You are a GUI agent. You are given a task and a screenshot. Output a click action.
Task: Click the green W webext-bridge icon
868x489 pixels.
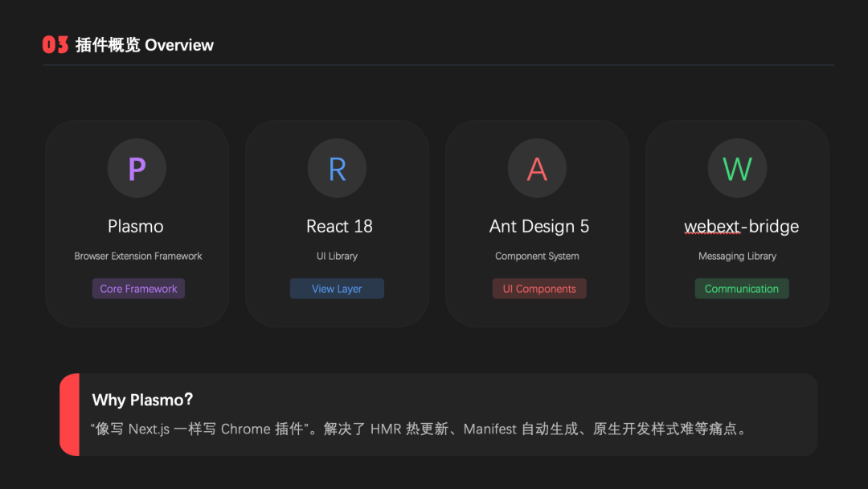pos(737,168)
